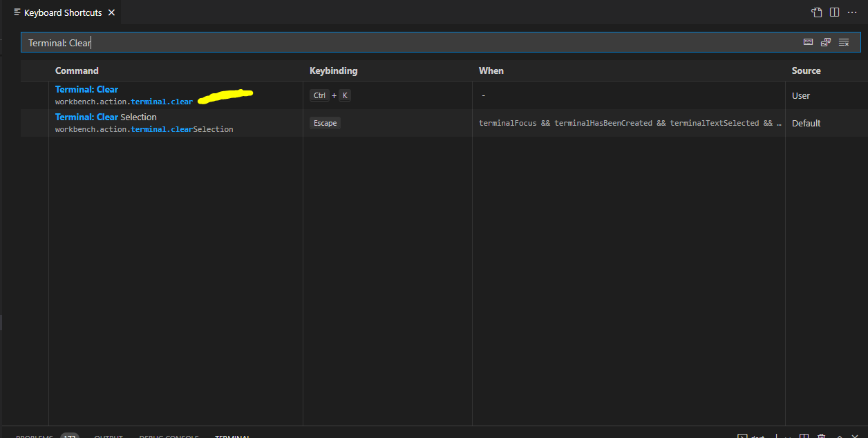The width and height of the screenshot is (868, 438).
Task: Select the Keyboard Shortcuts editor tab
Action: [x=62, y=12]
